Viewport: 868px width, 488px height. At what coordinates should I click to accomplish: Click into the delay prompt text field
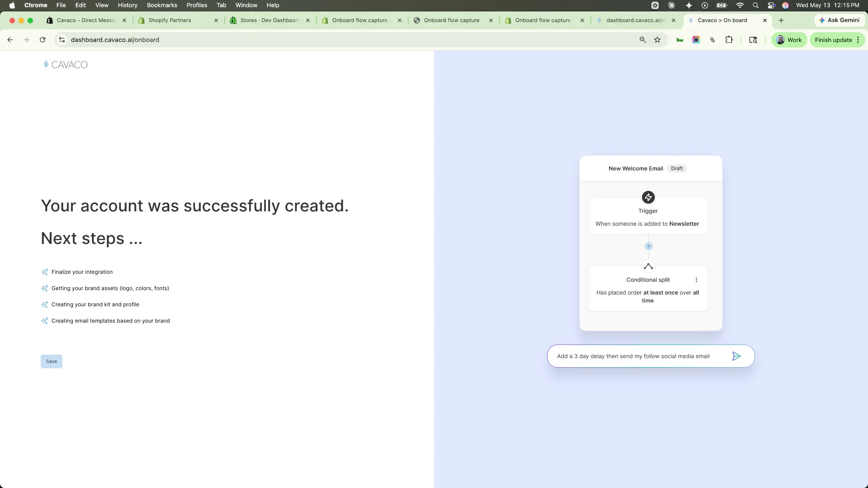pyautogui.click(x=633, y=356)
